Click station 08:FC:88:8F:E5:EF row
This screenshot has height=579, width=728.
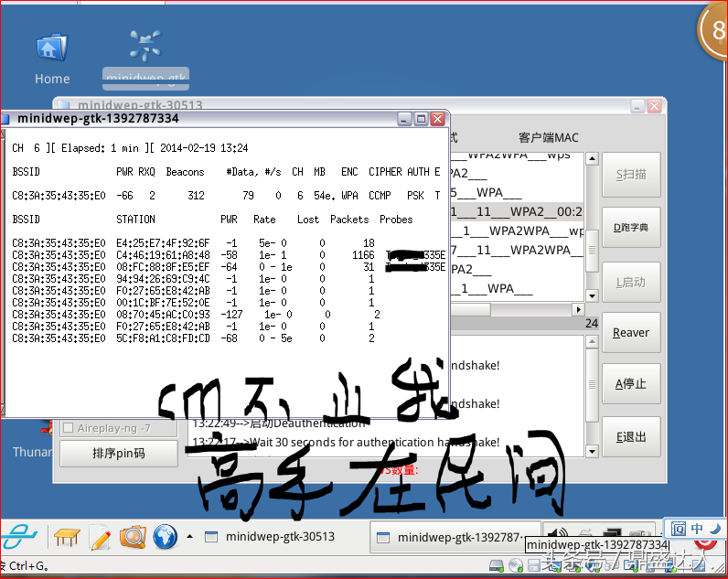[229, 267]
